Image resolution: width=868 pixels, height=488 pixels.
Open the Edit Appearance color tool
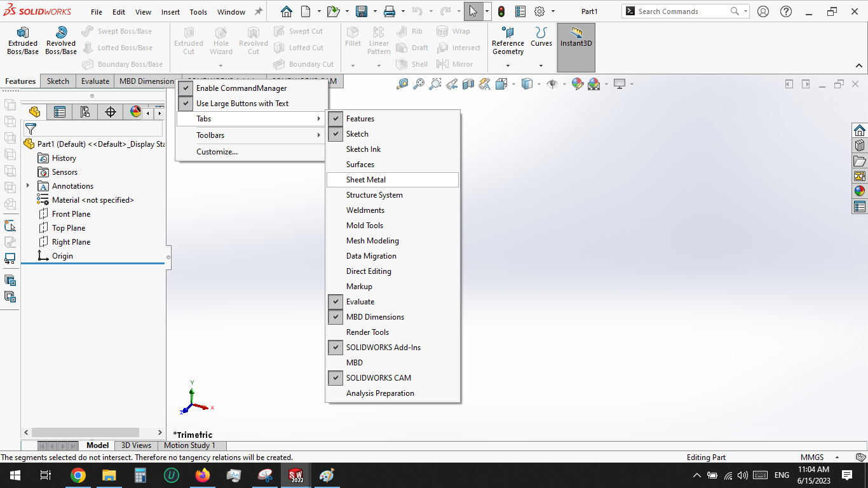coord(577,83)
